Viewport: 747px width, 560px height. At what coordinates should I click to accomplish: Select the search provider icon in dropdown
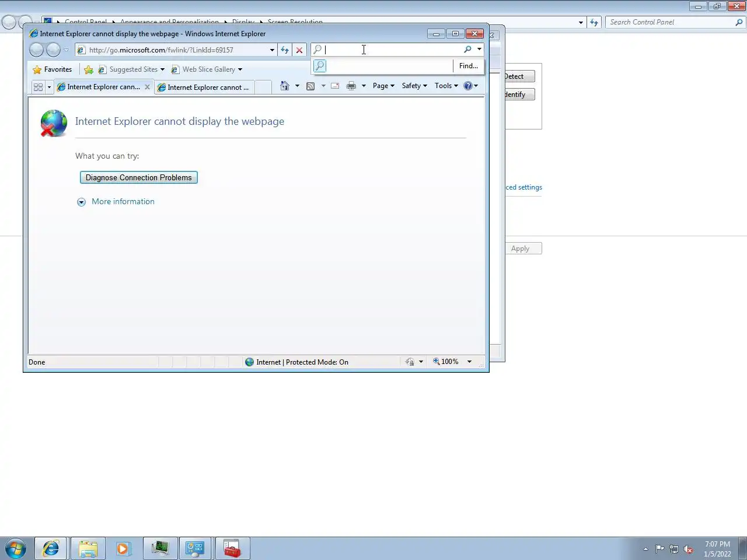click(x=320, y=66)
